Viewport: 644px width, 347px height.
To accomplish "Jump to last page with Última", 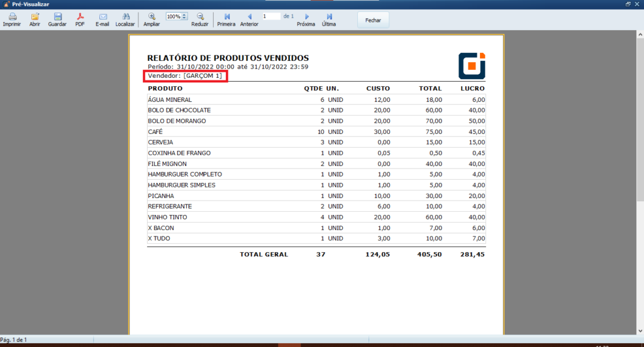I will click(x=329, y=18).
